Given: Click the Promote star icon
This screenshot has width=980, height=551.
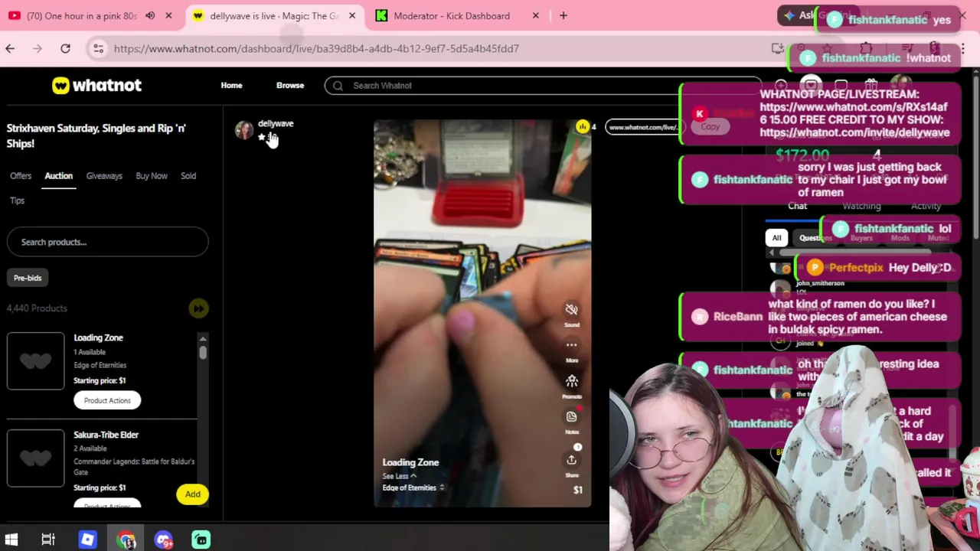Looking at the screenshot, I should (571, 381).
